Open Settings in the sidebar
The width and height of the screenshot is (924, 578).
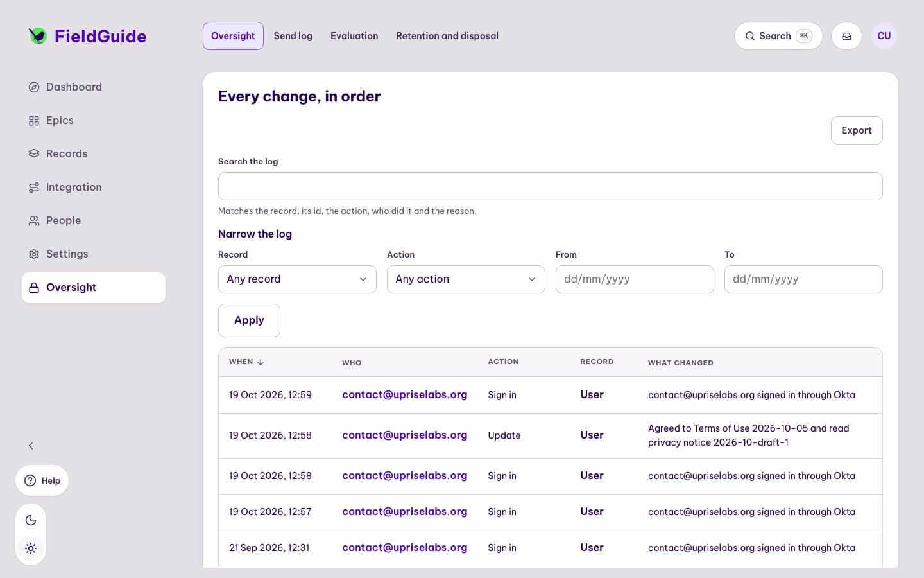click(94, 254)
